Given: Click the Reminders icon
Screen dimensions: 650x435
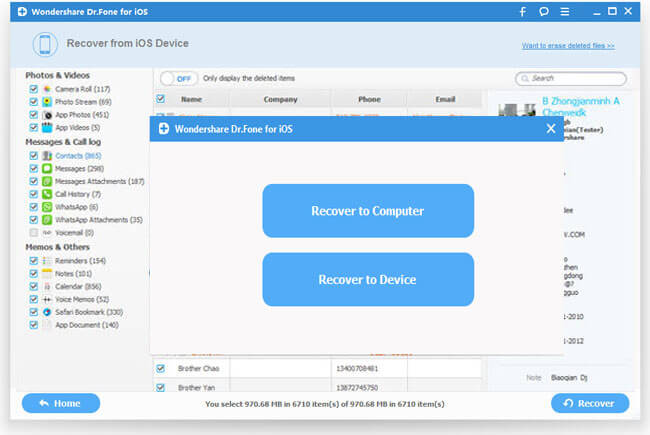Looking at the screenshot, I should tap(47, 261).
